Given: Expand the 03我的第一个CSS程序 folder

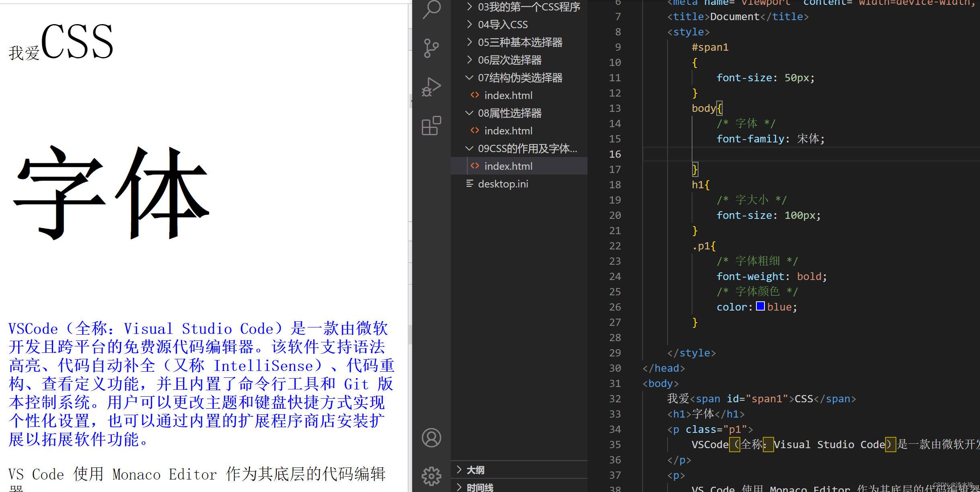Looking at the screenshot, I should [469, 6].
